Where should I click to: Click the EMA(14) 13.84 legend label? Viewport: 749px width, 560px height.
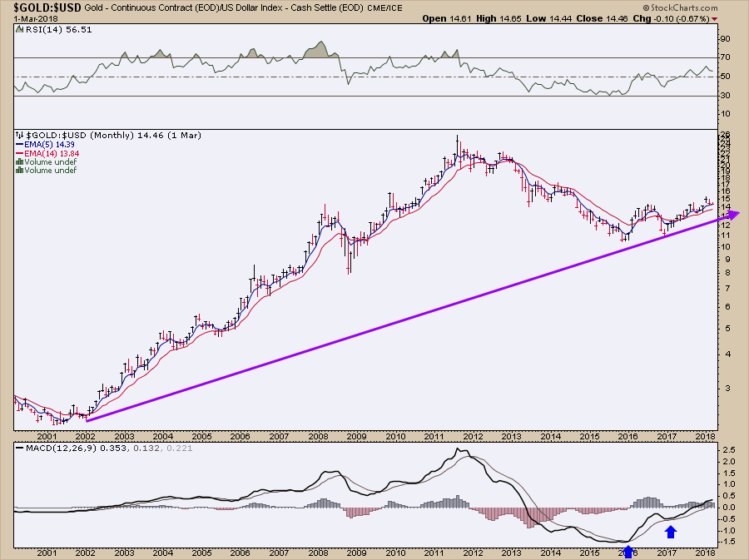pos(47,153)
